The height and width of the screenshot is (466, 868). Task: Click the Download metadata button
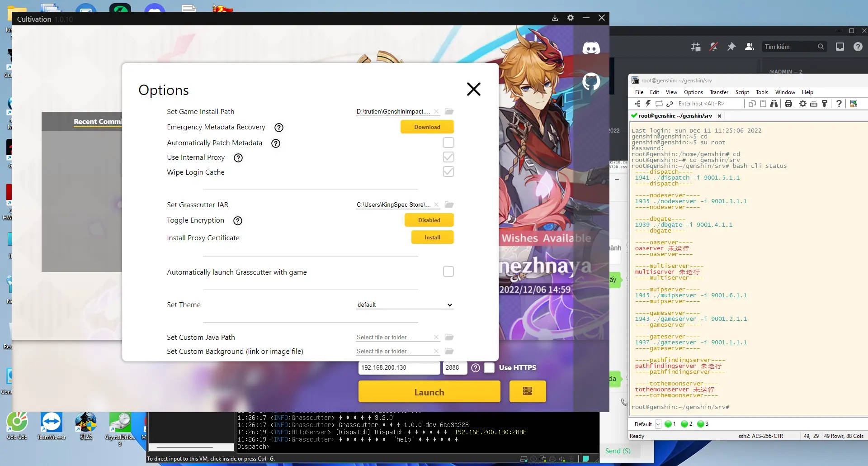[427, 127]
